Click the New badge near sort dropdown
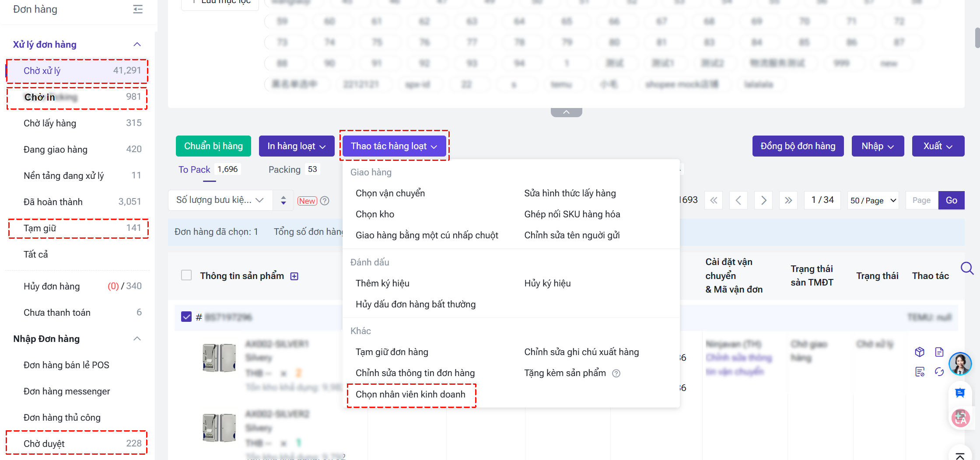Screen dimensions: 980x460 pyautogui.click(x=307, y=201)
